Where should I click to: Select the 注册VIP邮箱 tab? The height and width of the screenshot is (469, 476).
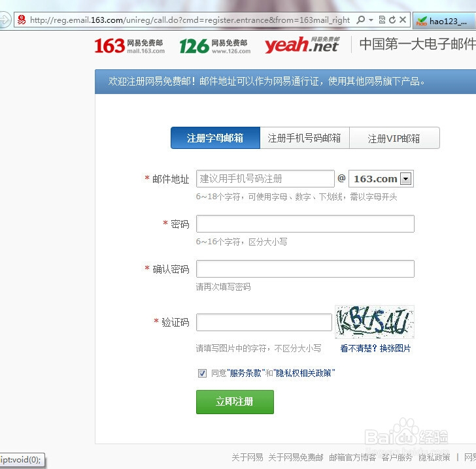point(394,138)
